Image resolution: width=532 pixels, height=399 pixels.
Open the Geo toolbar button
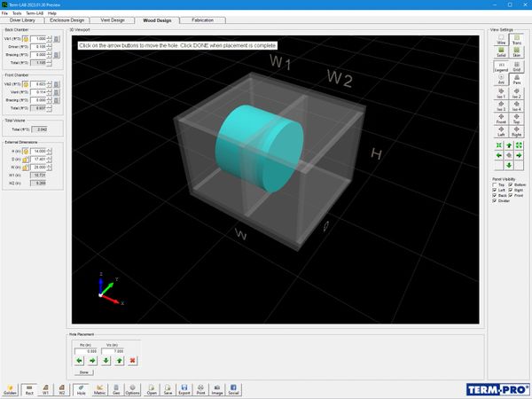116,390
